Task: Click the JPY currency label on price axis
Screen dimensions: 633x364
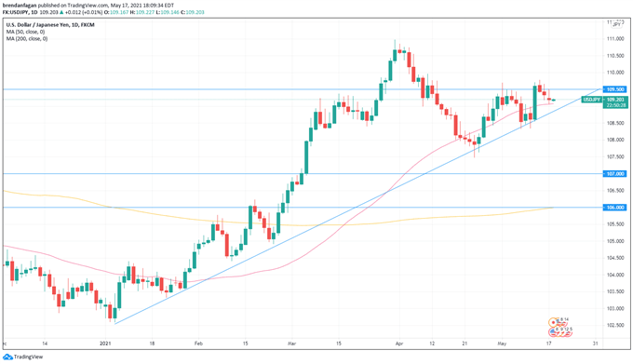Action: (616, 24)
